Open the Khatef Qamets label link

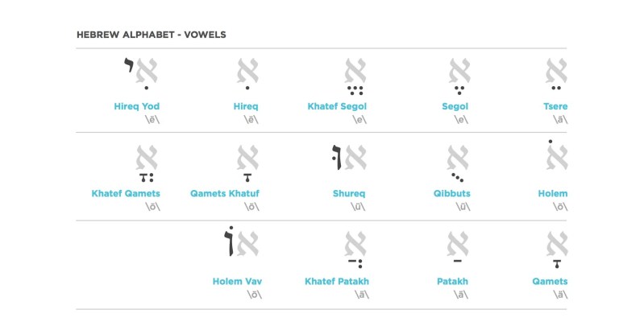point(126,194)
